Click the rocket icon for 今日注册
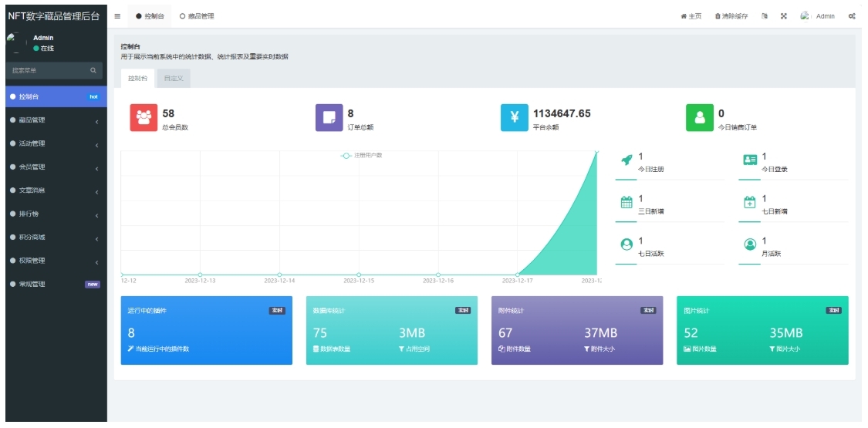 pos(627,160)
